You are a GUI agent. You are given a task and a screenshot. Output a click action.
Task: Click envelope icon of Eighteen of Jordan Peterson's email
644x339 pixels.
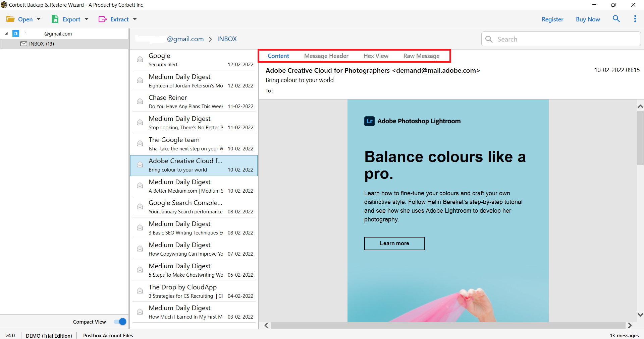pyautogui.click(x=140, y=80)
